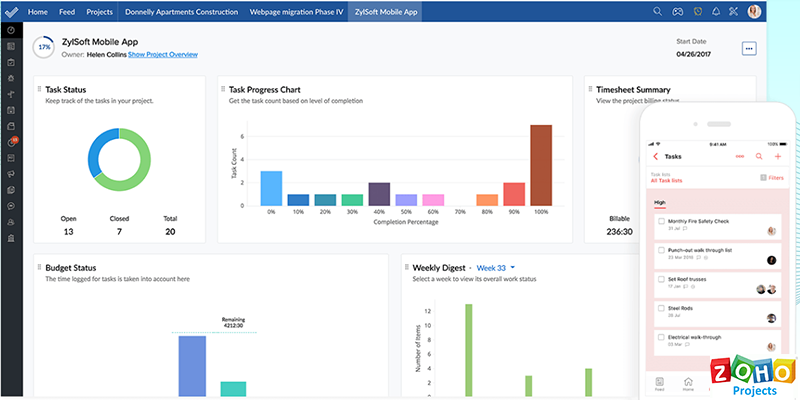
Task: Tap the red plus add-task icon on phone
Action: point(778,157)
